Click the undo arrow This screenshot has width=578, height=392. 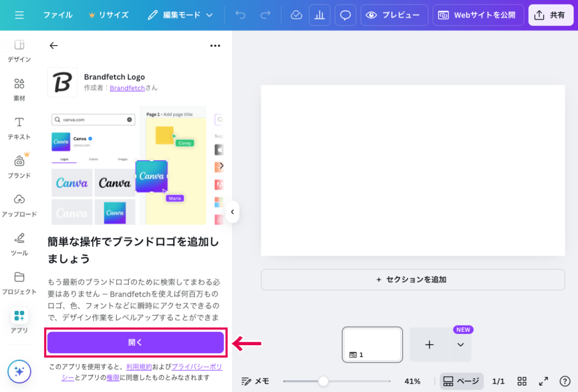click(240, 15)
